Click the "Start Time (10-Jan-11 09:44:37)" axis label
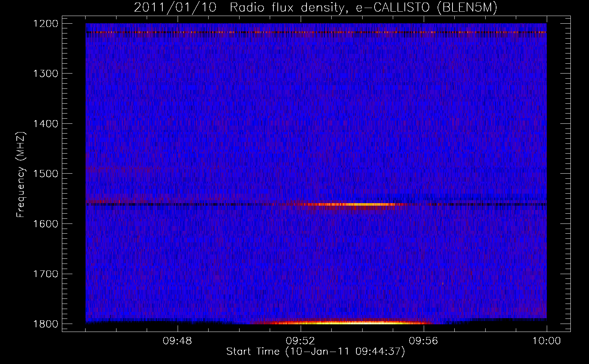The height and width of the screenshot is (364, 589). (316, 352)
